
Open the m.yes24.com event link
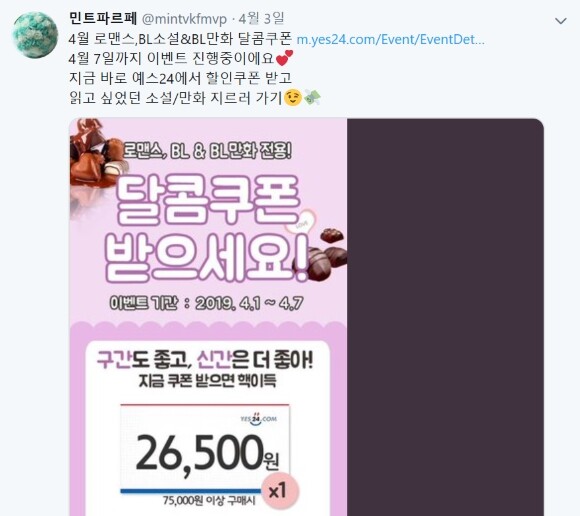[x=391, y=39]
